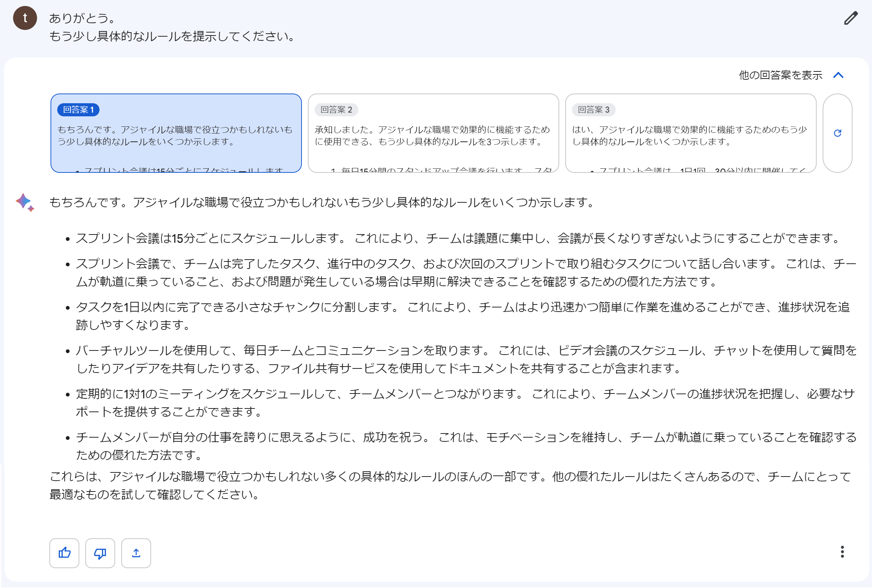Viewport: 872px width, 588px height.
Task: Select the 回答案 1 draft card
Action: [x=176, y=133]
